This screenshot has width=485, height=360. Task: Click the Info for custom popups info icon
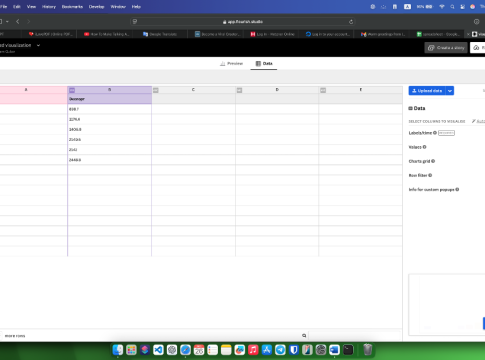point(457,189)
